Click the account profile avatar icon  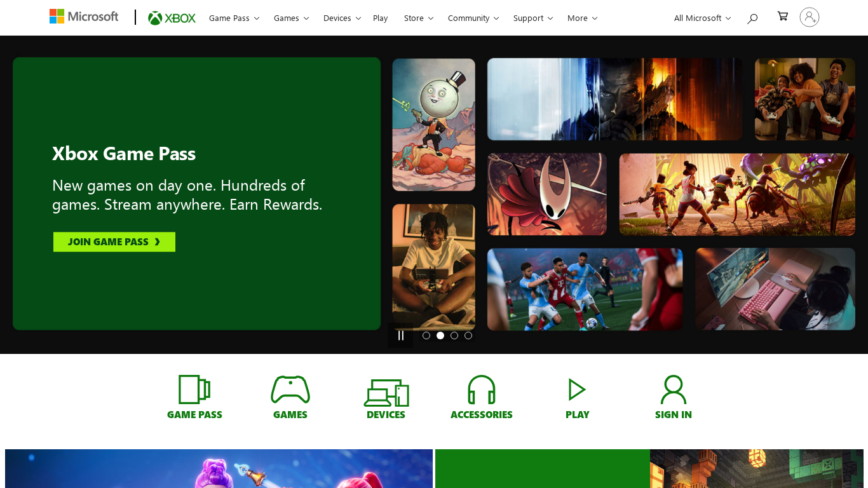[809, 17]
